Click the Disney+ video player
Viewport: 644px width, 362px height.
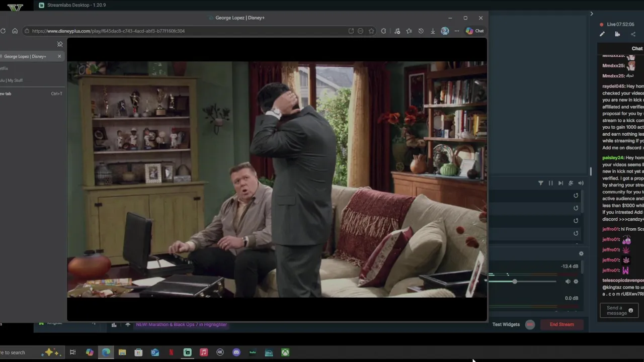(x=277, y=179)
